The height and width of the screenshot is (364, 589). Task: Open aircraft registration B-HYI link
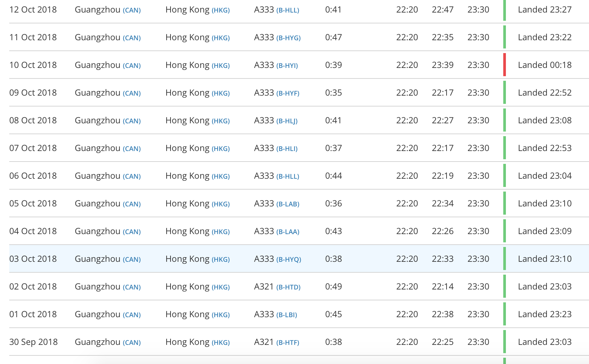(x=287, y=66)
